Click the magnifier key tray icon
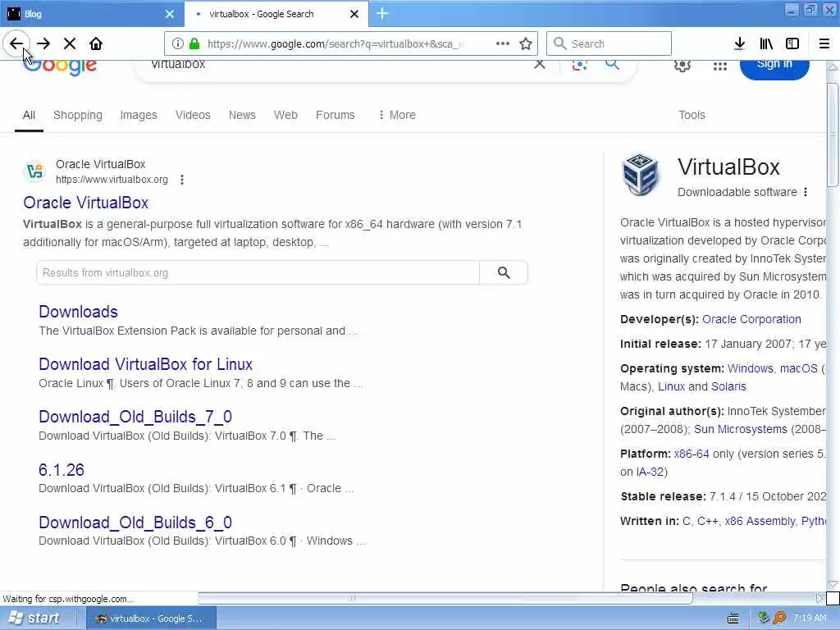 point(779,619)
